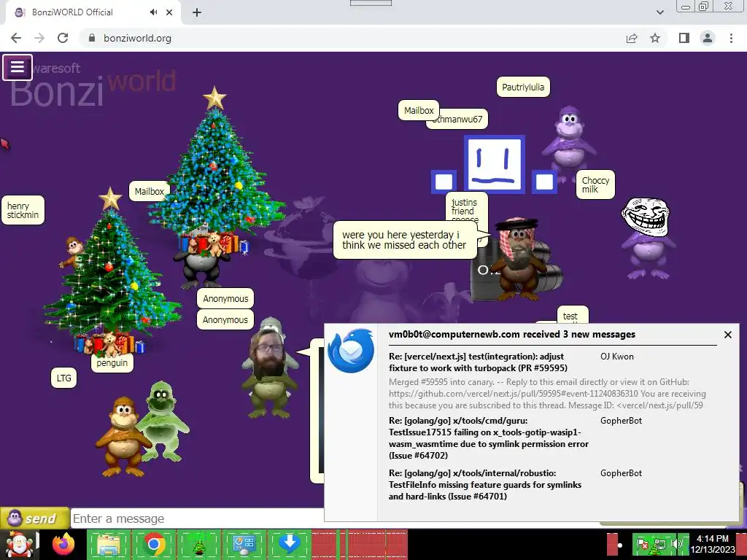Click the speech bubble about yesterday
Screen dimensions: 747x560
(x=405, y=240)
